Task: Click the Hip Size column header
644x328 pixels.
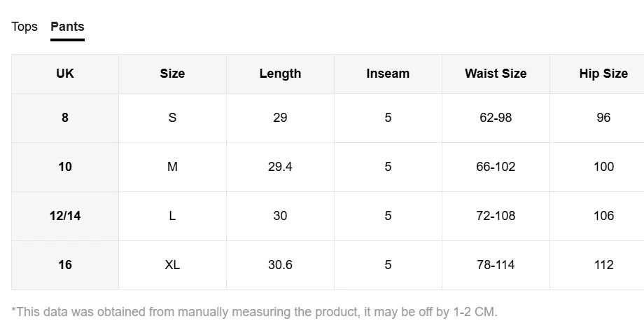Action: [x=603, y=74]
